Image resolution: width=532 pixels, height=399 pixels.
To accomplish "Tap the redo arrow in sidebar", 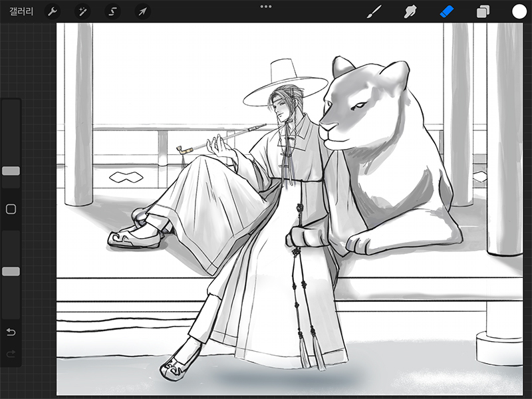I will coord(11,354).
